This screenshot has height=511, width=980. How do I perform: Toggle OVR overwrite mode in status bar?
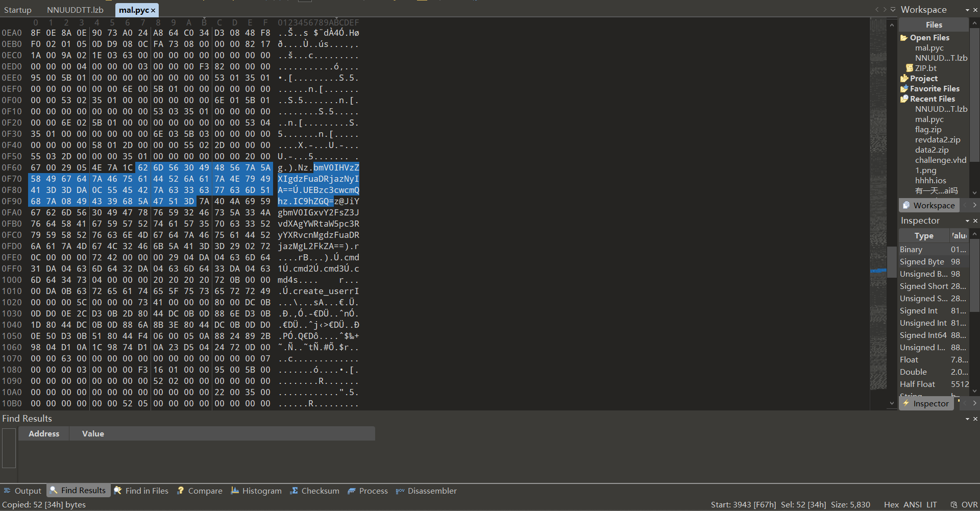(x=969, y=504)
